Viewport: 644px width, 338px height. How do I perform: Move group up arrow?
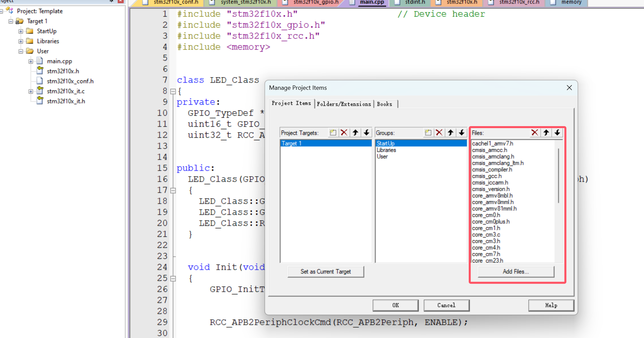[450, 133]
